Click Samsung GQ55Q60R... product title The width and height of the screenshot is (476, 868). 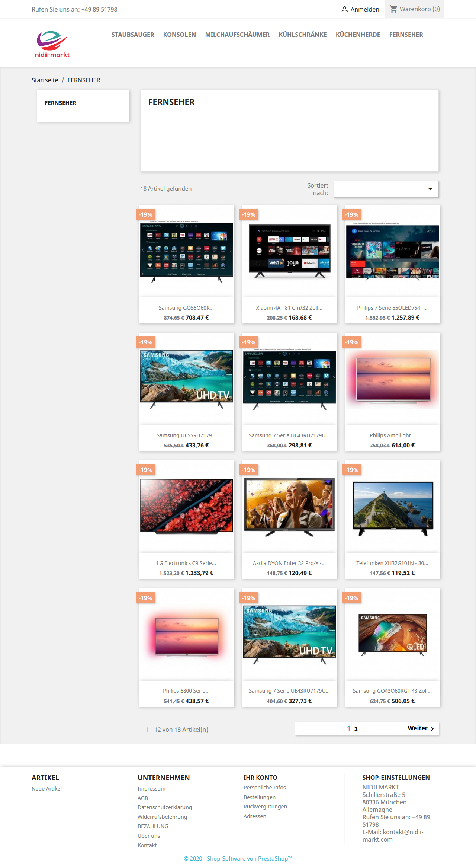tap(186, 308)
